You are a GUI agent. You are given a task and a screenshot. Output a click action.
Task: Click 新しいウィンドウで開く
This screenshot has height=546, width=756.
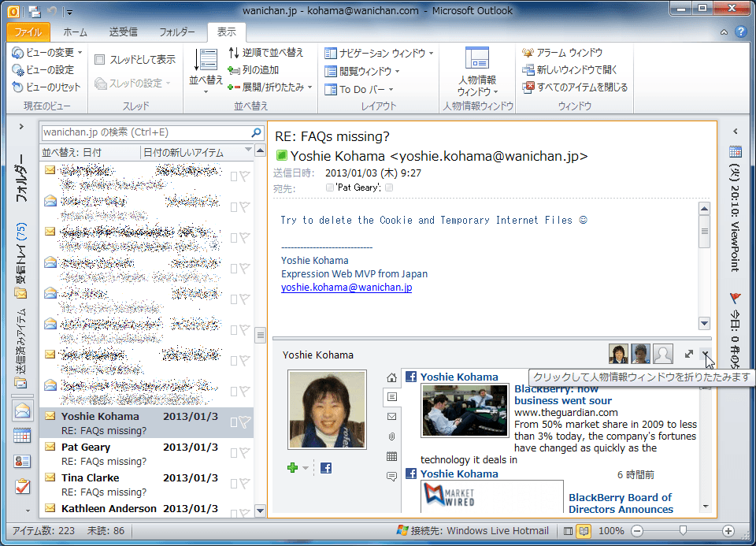pyautogui.click(x=569, y=70)
